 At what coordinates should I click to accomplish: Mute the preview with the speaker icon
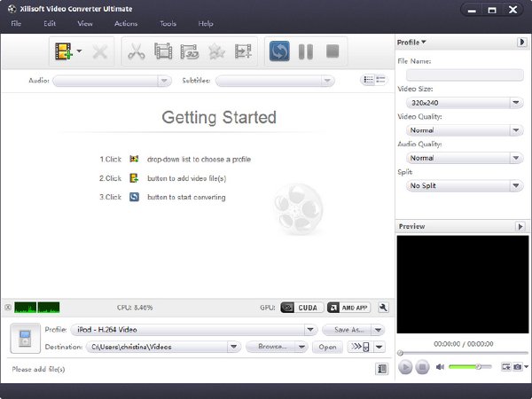pos(440,367)
